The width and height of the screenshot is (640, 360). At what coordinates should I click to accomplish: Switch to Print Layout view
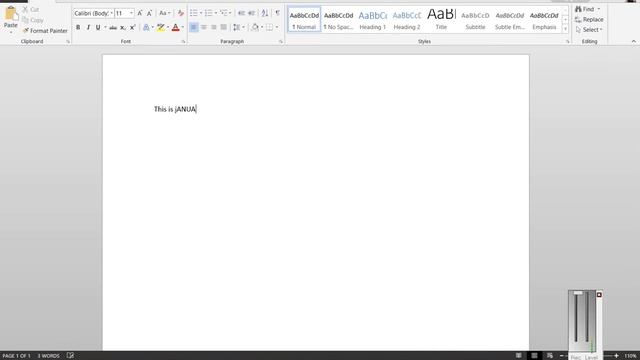[x=534, y=356]
